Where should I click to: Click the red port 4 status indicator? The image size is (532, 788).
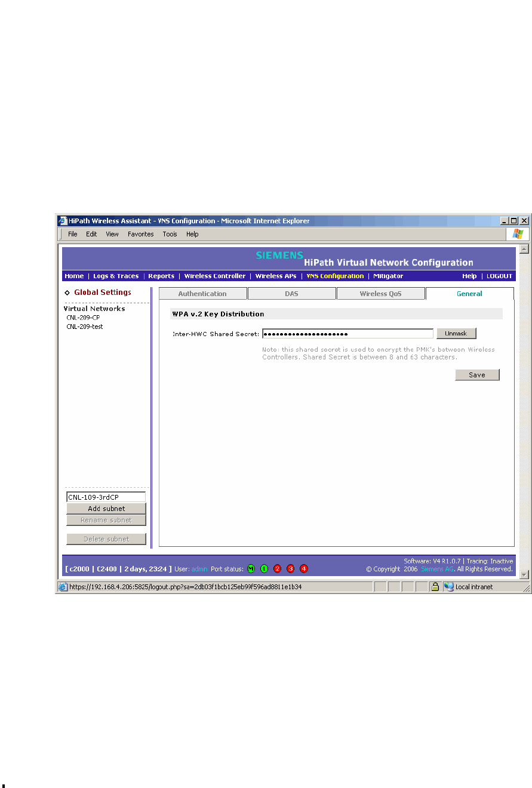click(303, 568)
